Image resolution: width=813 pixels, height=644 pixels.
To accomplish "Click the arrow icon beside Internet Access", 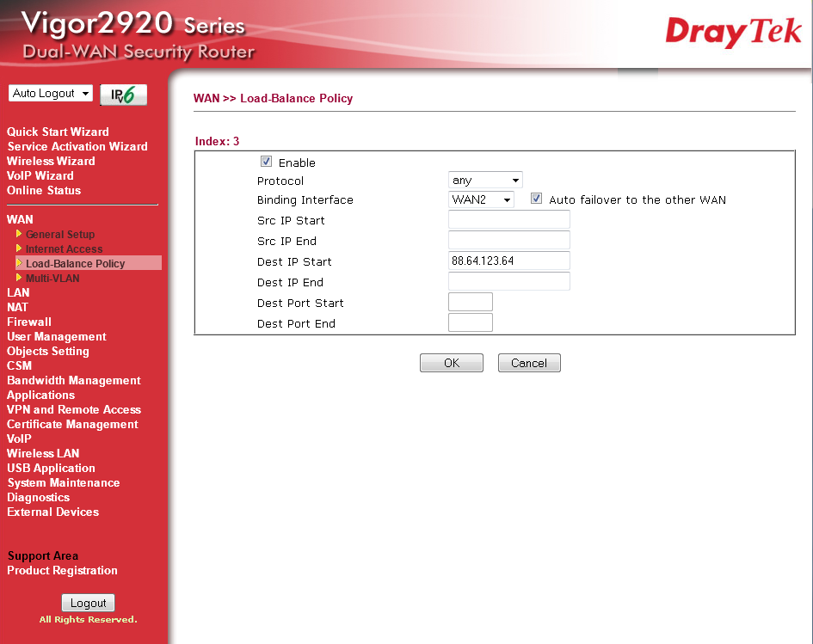I will [18, 248].
